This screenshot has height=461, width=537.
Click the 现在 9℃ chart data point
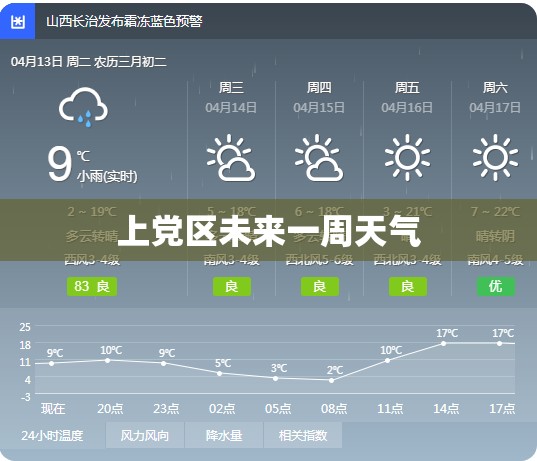pos(51,363)
